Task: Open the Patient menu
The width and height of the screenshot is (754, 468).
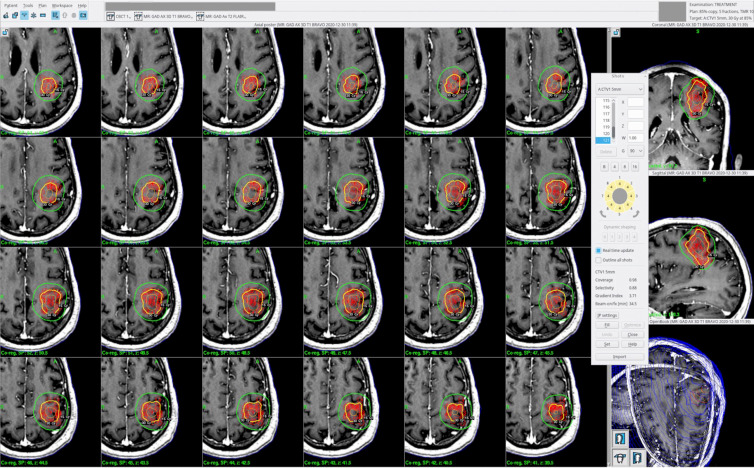Action: click(11, 5)
